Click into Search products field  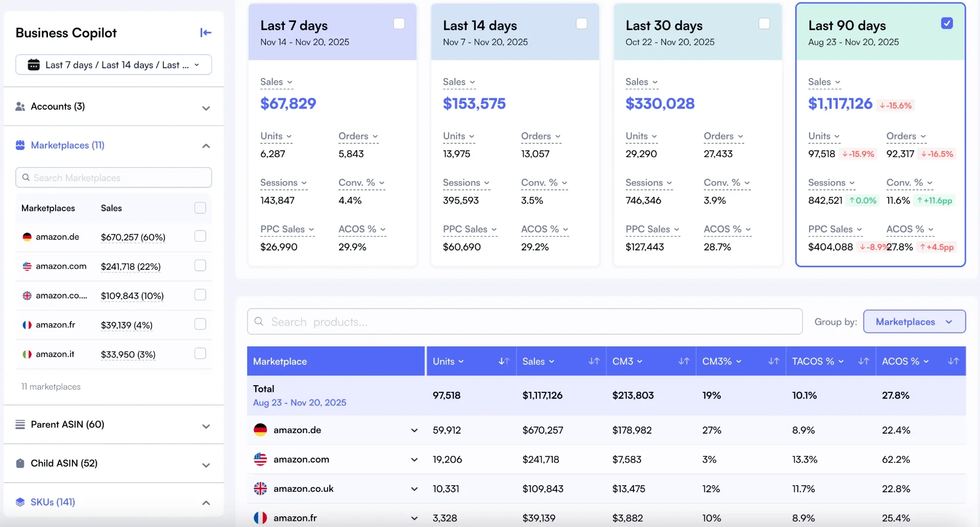tap(525, 321)
